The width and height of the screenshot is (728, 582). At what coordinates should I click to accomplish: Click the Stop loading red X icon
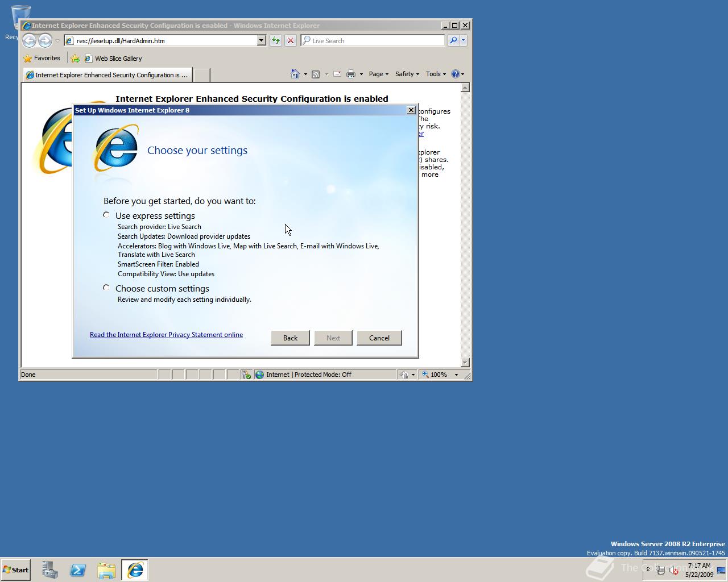point(290,41)
